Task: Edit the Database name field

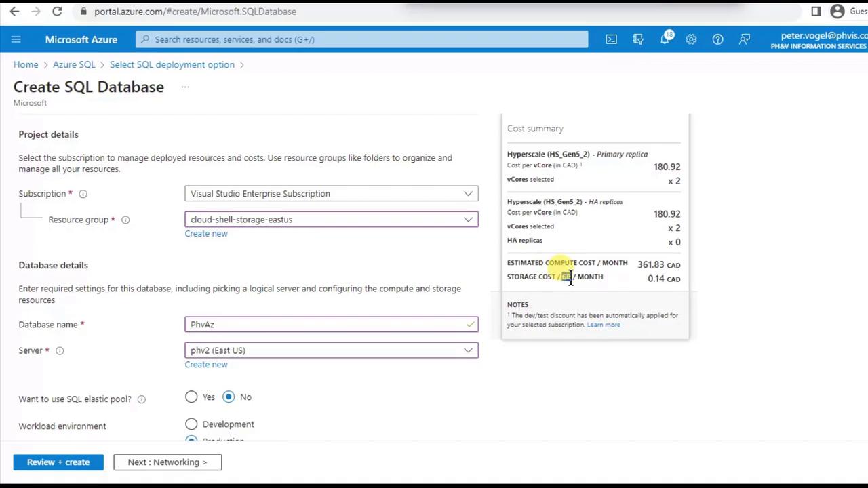Action: [332, 325]
